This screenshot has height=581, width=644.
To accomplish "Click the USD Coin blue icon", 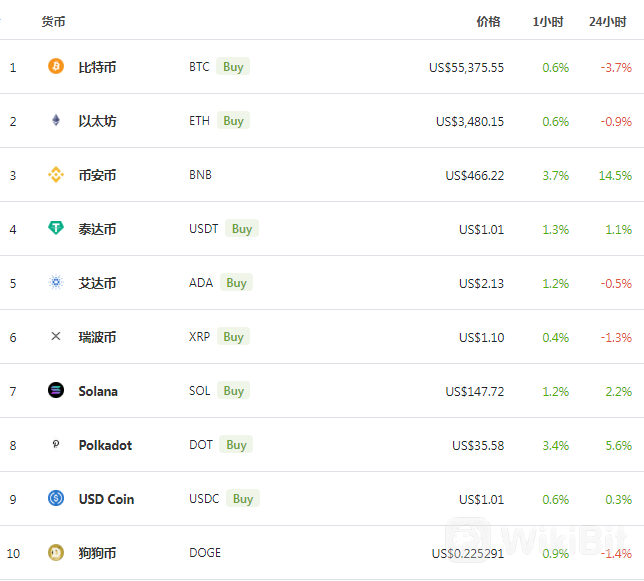I will click(x=56, y=498).
